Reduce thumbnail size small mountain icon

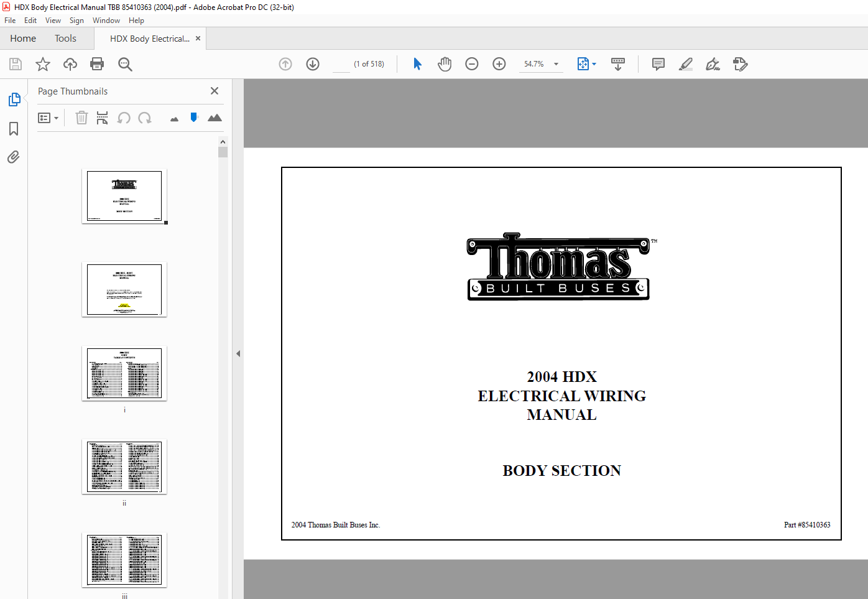(x=174, y=119)
